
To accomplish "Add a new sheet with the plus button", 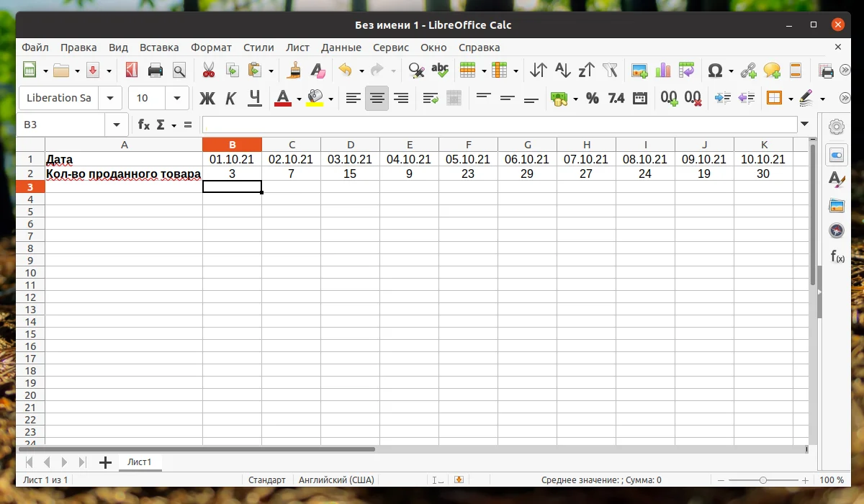I will (x=105, y=463).
